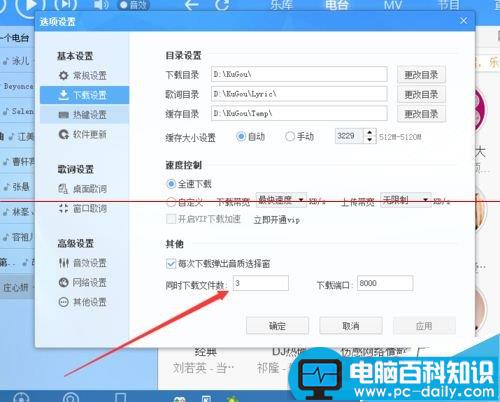This screenshot has height=402, width=500.
Task: Click the refresh icon beside 软件更新
Action: pyautogui.click(x=63, y=134)
